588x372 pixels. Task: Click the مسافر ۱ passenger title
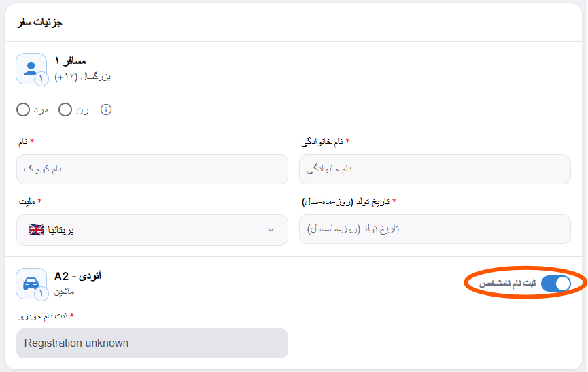click(x=70, y=61)
